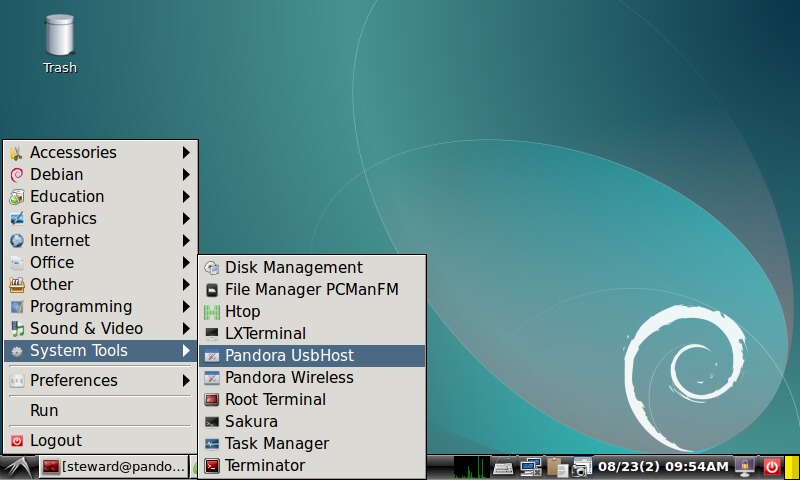The height and width of the screenshot is (480, 800).
Task: Expand Debian submenu arrow
Action: 186,174
